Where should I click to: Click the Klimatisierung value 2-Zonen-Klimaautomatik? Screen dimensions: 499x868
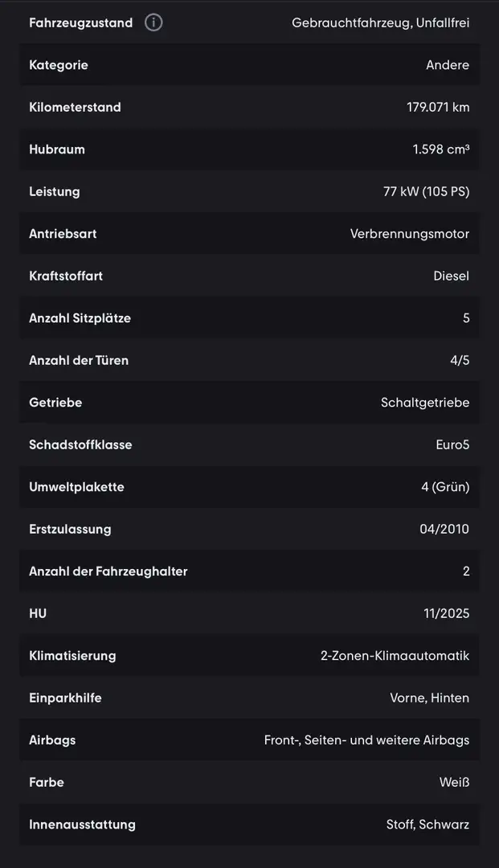coord(395,656)
